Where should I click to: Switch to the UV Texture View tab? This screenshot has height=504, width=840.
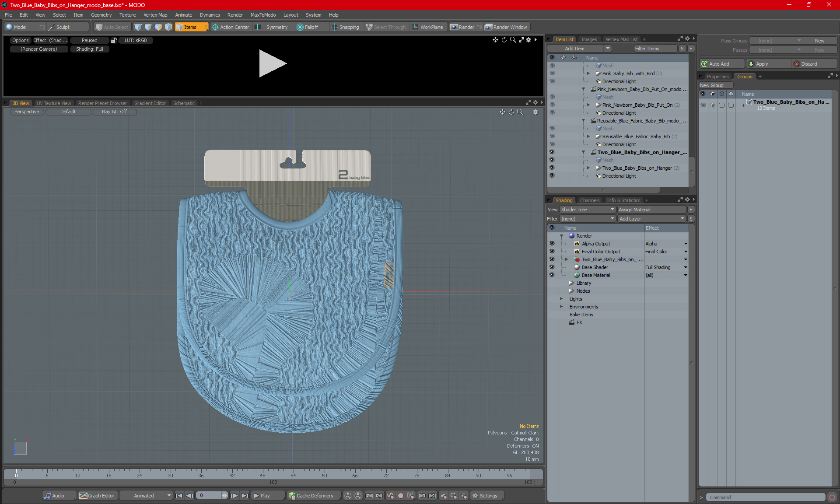click(53, 103)
